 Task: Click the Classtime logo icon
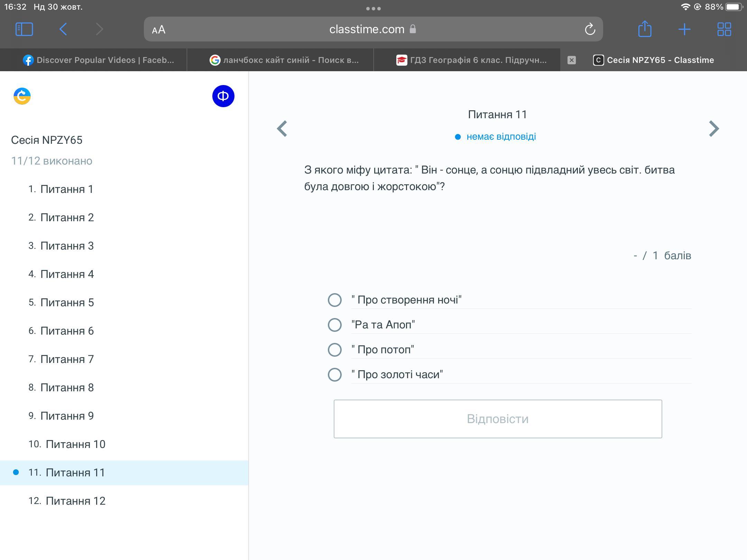[x=22, y=96]
